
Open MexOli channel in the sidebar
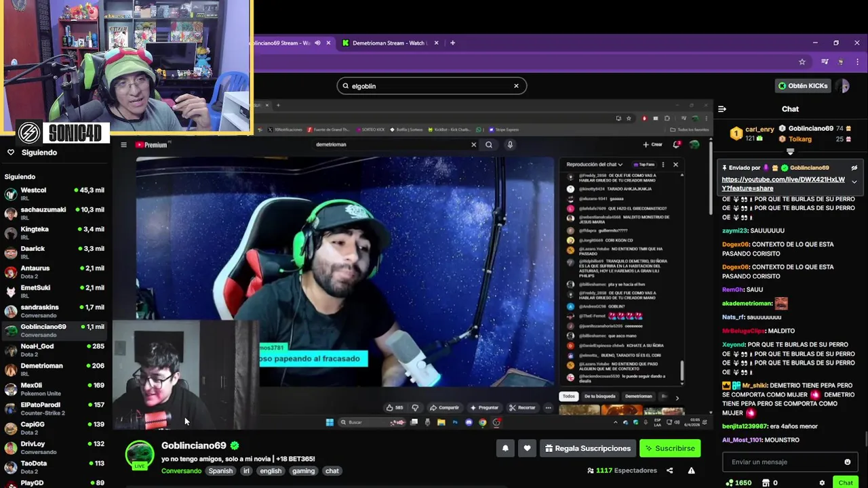click(55, 389)
